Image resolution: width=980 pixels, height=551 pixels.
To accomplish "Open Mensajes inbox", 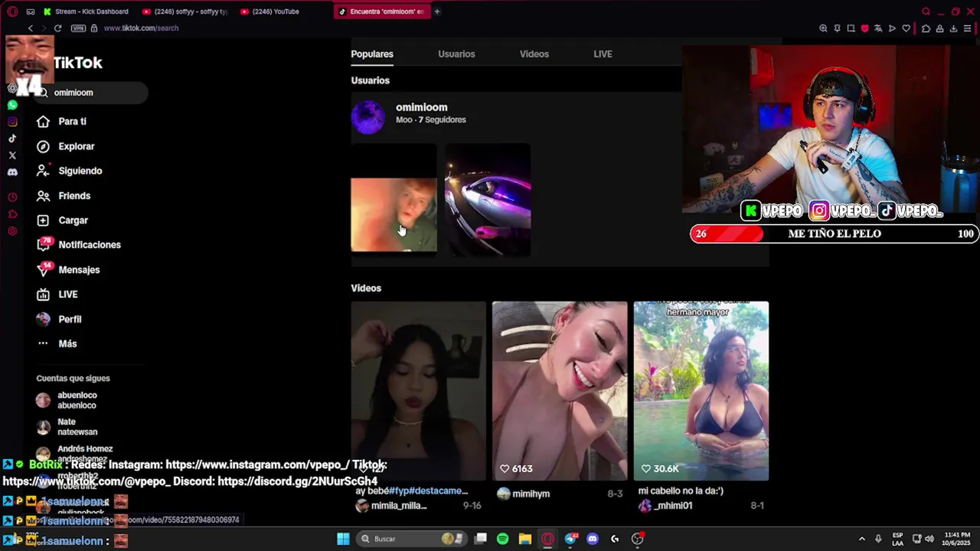I will click(x=79, y=269).
